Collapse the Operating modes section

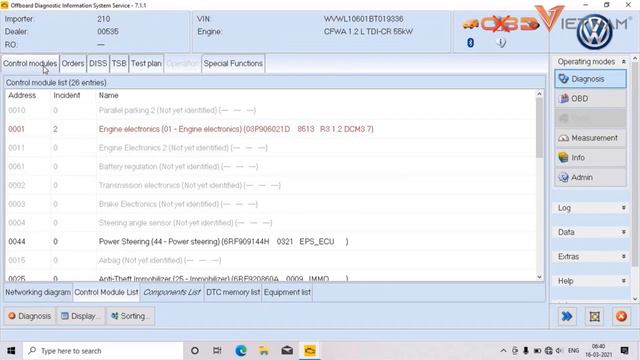[x=623, y=62]
